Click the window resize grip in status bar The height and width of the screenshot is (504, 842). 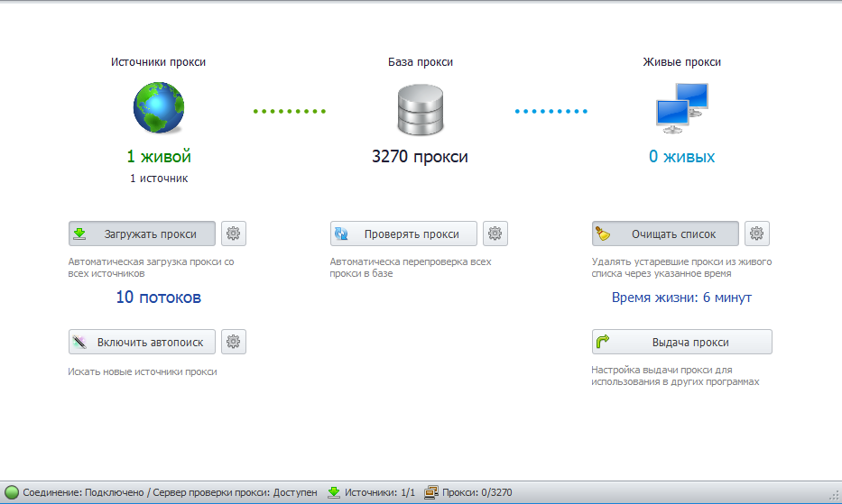click(835, 497)
